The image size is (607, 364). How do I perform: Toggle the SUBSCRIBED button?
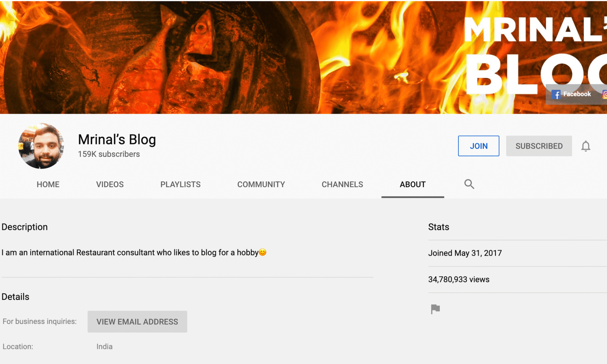pyautogui.click(x=538, y=146)
